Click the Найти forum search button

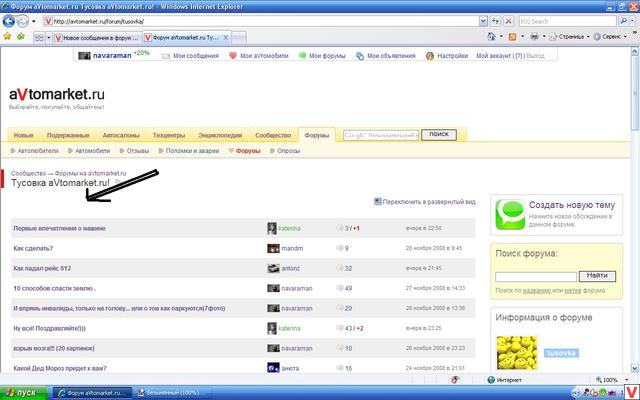597,276
